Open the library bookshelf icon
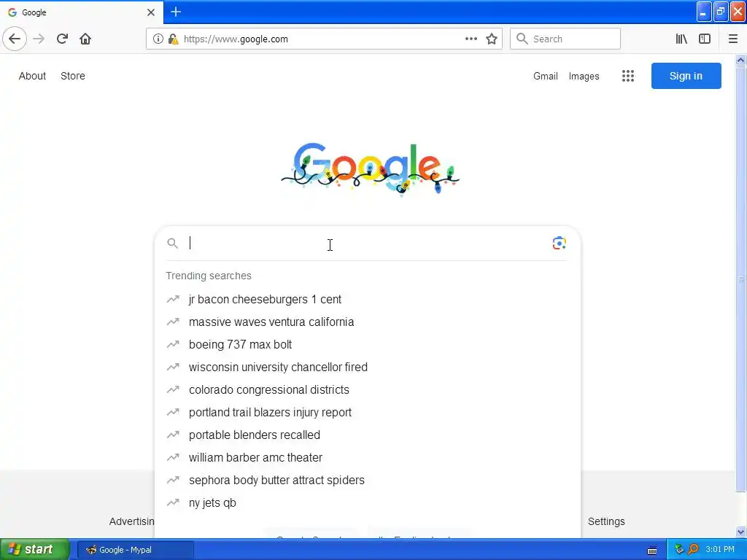Viewport: 747px width, 560px height. click(681, 39)
